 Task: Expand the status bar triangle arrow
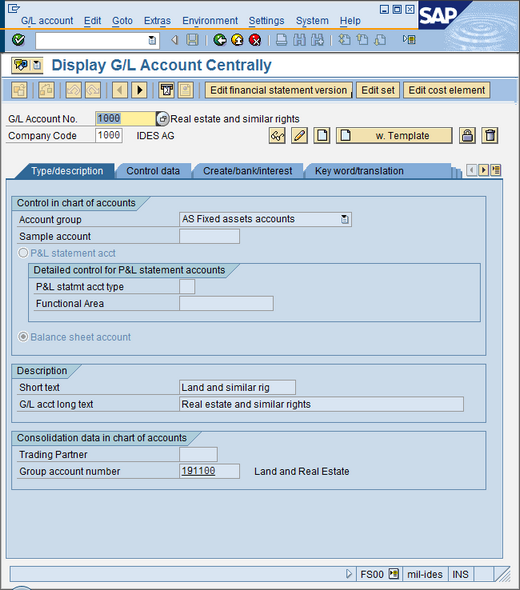pos(349,574)
